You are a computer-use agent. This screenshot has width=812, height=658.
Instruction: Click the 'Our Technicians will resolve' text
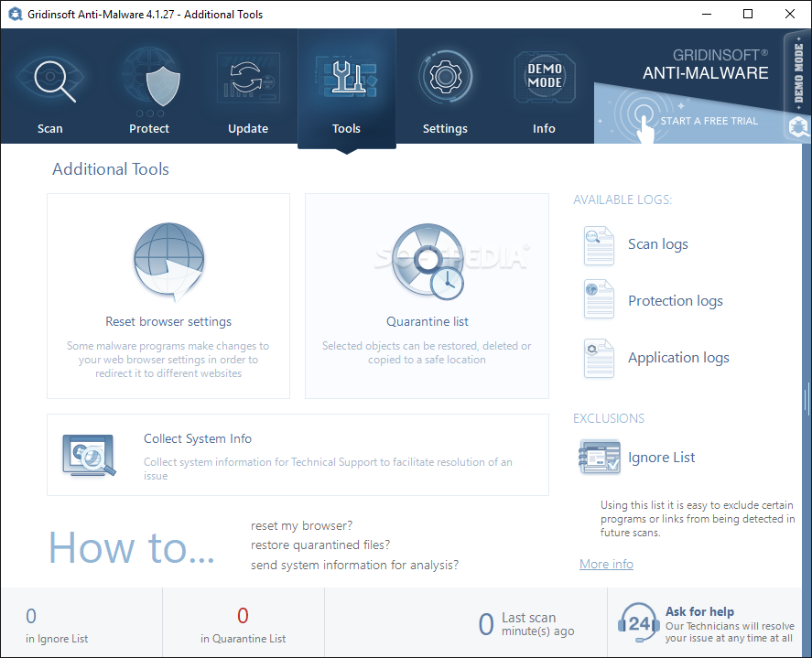click(729, 632)
